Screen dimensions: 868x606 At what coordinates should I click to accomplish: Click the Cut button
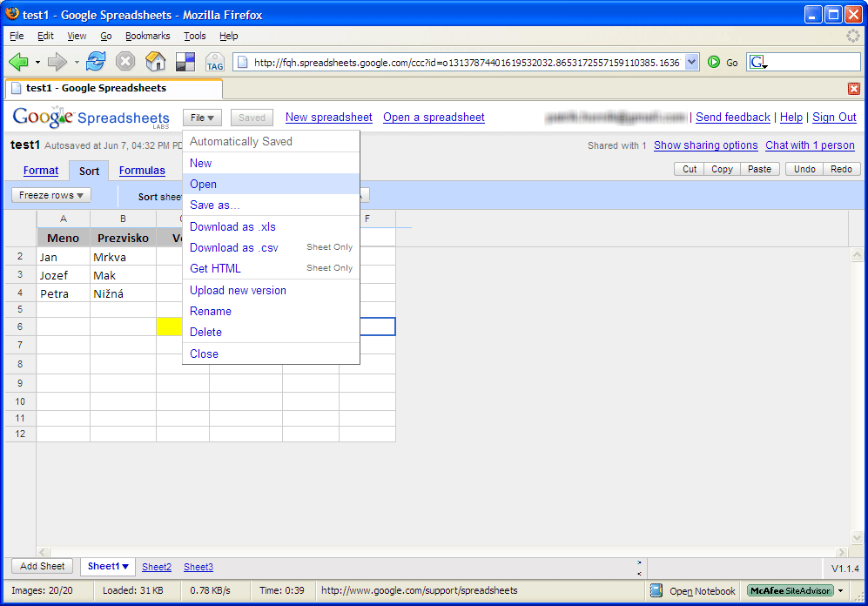coord(690,169)
